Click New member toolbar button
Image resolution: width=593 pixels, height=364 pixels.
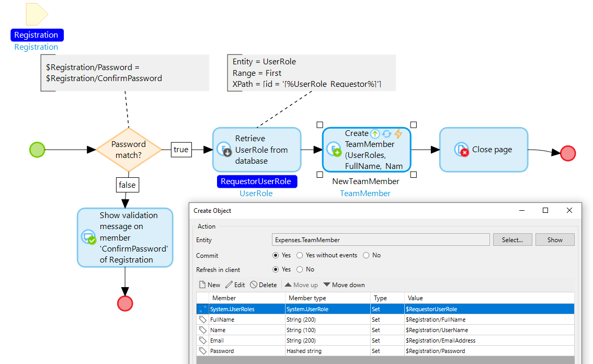tap(210, 285)
